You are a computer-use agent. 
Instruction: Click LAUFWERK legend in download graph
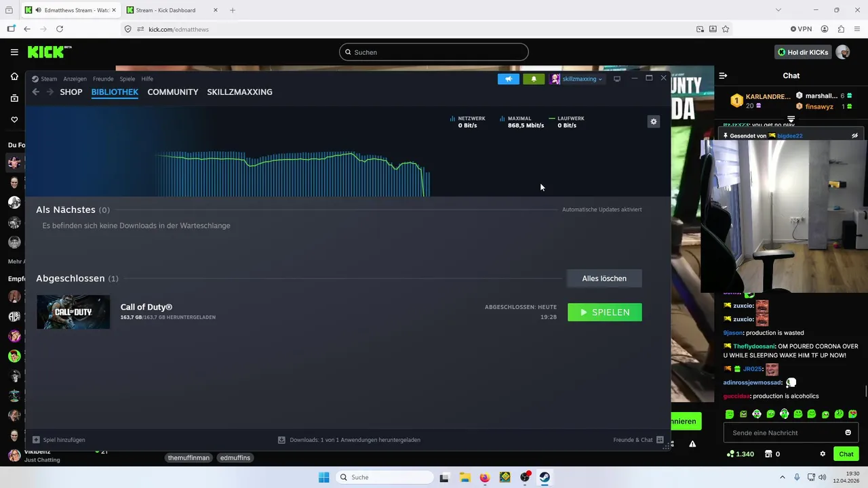click(x=567, y=122)
